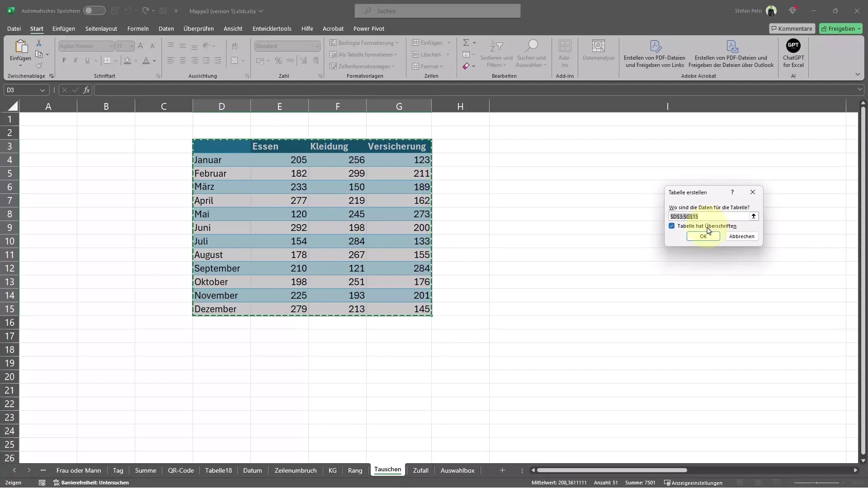This screenshot has width=868, height=488.
Task: Switch to the Formeln ribbon tab
Action: [138, 28]
